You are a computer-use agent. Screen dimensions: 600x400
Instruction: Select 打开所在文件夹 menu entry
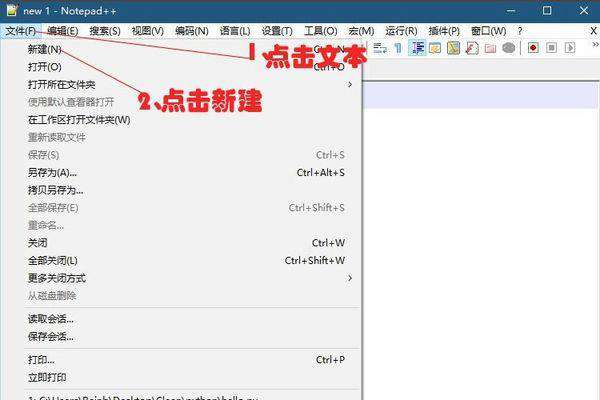[x=182, y=85]
